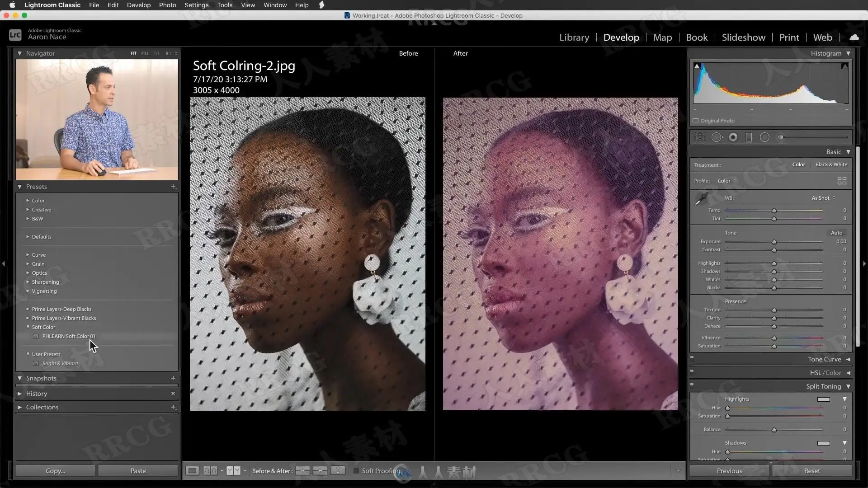The width and height of the screenshot is (868, 488).
Task: Select the Before/After YY view button
Action: coord(233,471)
